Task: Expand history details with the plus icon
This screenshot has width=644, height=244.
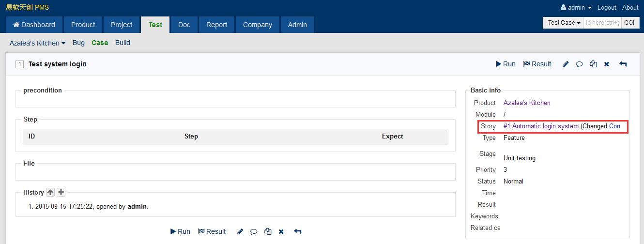Action: click(x=61, y=192)
